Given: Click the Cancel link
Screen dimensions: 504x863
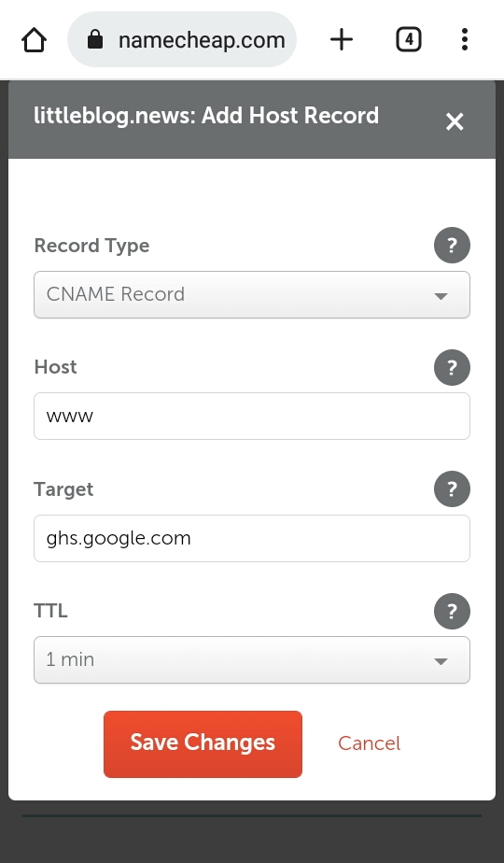Looking at the screenshot, I should pos(370,743).
